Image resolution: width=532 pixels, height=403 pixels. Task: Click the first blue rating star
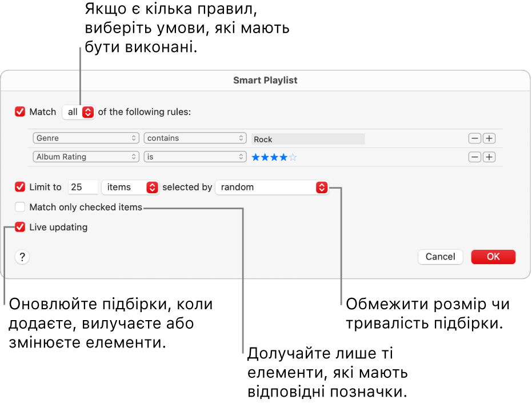256,157
